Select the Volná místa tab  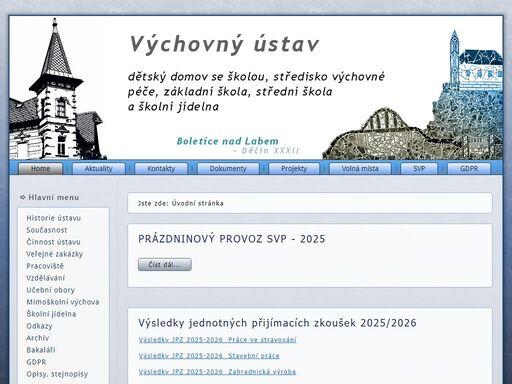pyautogui.click(x=360, y=169)
